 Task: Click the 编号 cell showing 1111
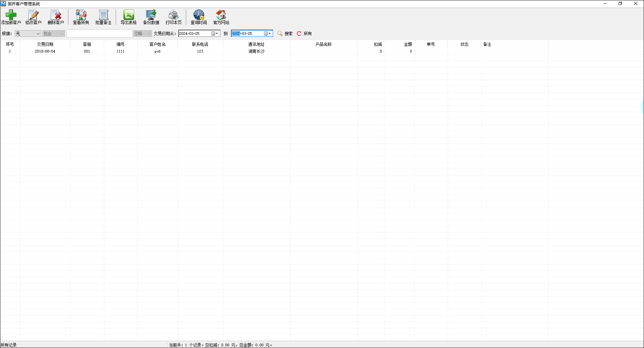pos(121,51)
